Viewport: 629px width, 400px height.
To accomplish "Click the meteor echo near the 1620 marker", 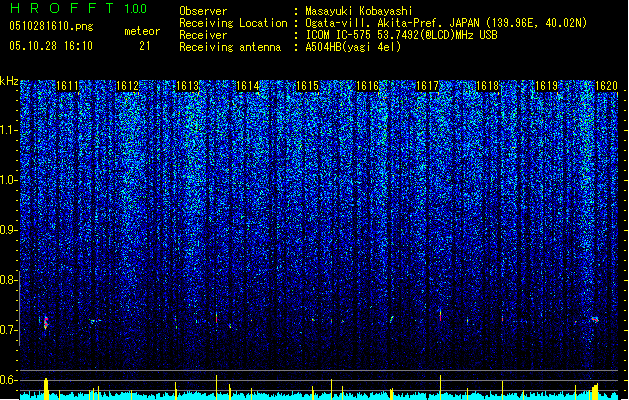I will pyautogui.click(x=595, y=319).
